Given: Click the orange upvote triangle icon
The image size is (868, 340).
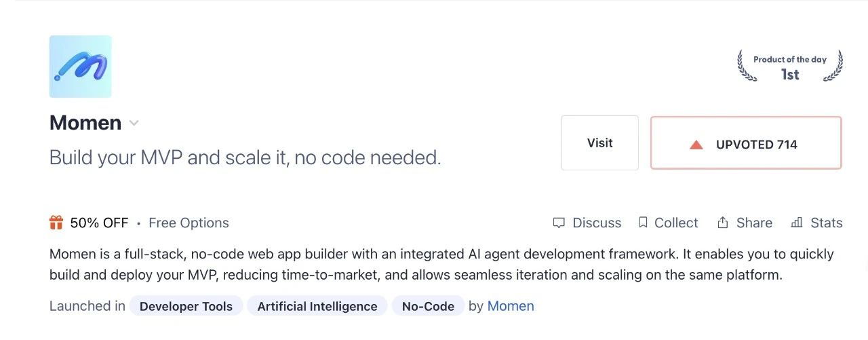Looking at the screenshot, I should [x=696, y=145].
